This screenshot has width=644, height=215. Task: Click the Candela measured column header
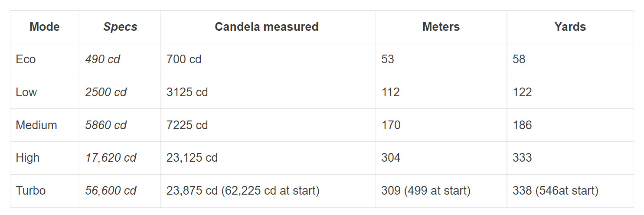tap(267, 27)
